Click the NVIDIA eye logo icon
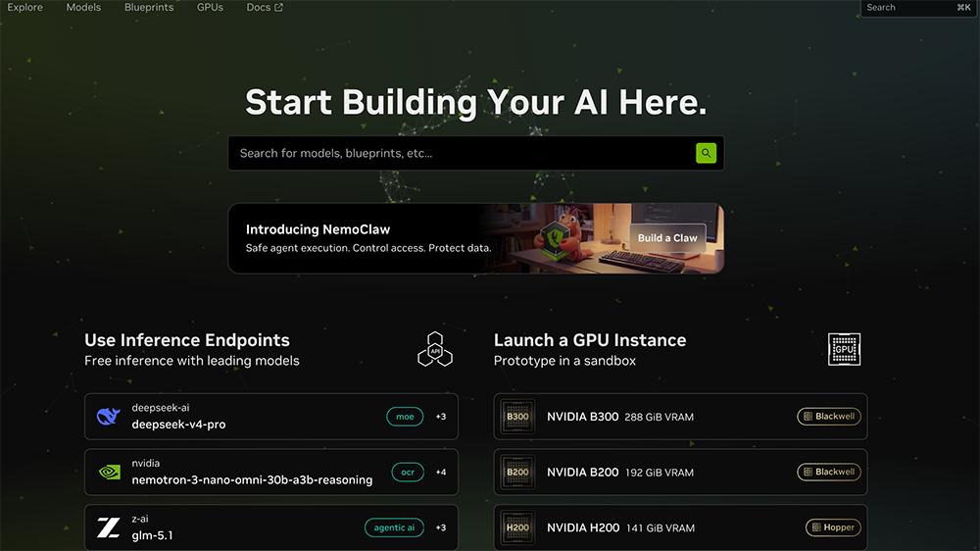The width and height of the screenshot is (980, 551). coord(110,473)
